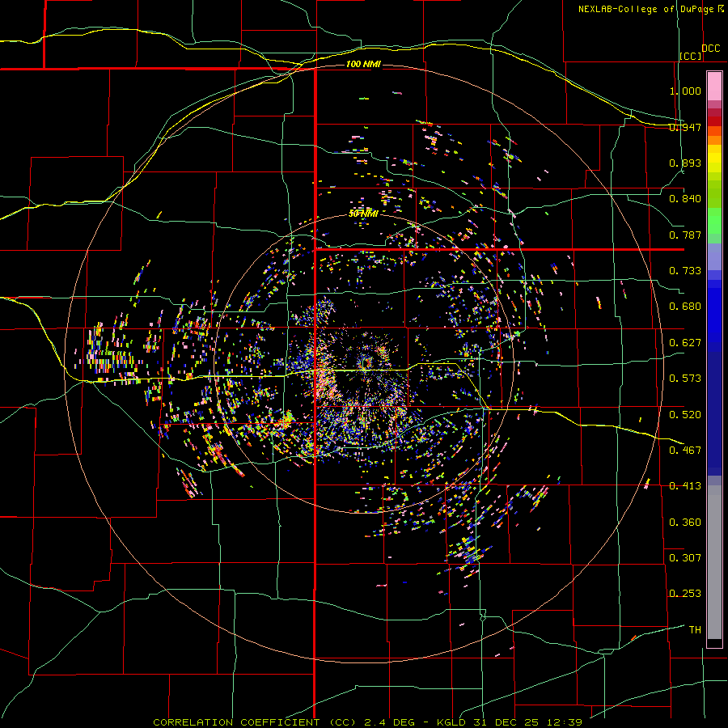The height and width of the screenshot is (728, 728).
Task: Click the NEXLAB-College of DuPage credit text
Action: 645,9
